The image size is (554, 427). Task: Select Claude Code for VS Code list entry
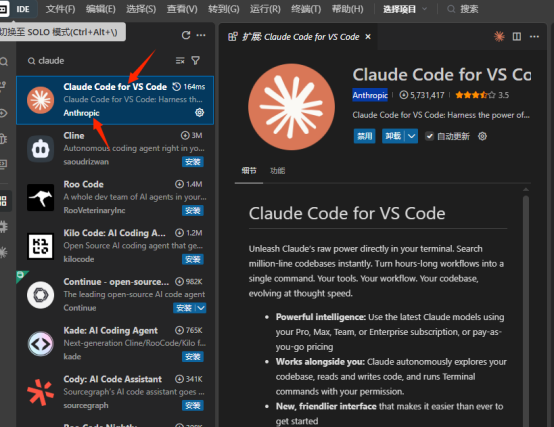(115, 100)
